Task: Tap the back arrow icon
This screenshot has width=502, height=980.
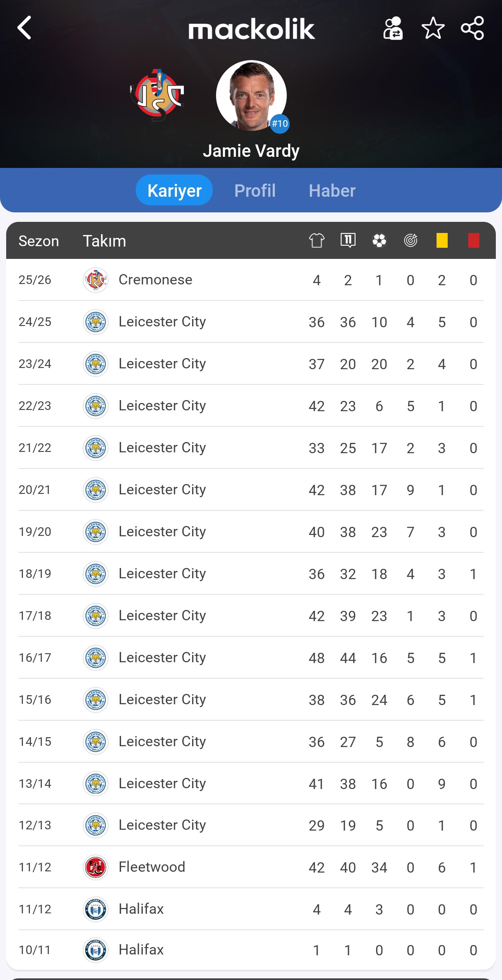Action: (x=25, y=28)
